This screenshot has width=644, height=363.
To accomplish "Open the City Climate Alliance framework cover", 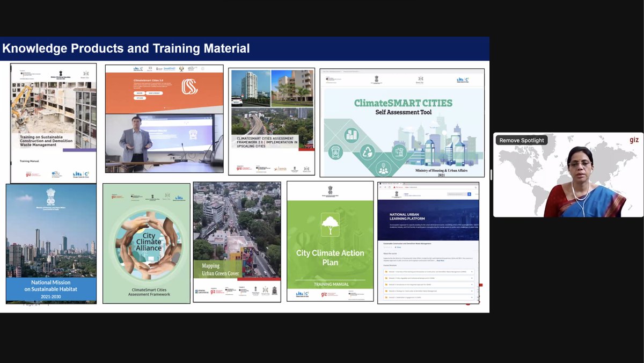I will (x=147, y=243).
